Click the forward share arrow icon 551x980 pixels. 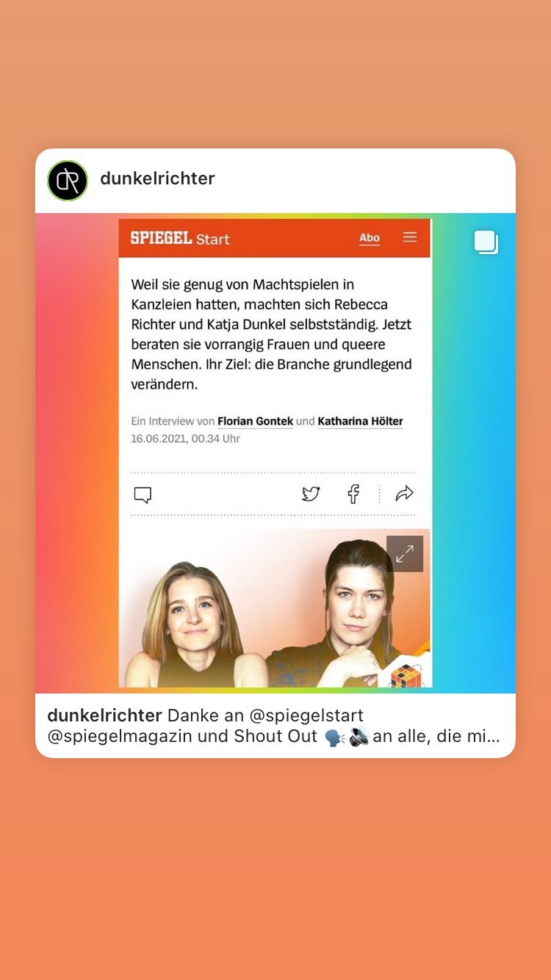(x=405, y=494)
